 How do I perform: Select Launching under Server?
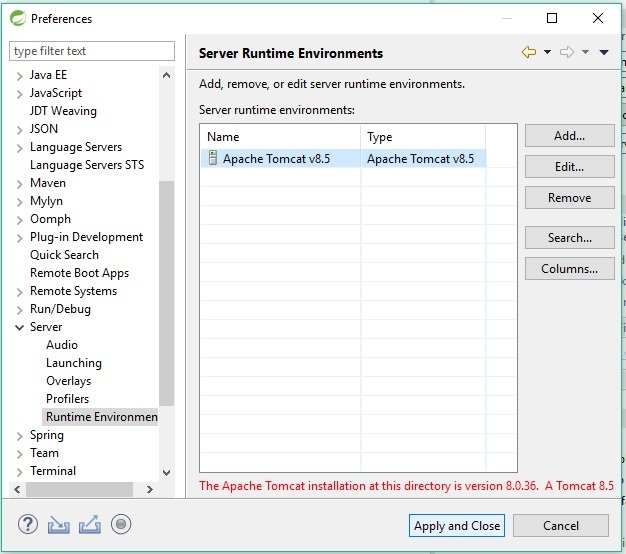point(74,362)
